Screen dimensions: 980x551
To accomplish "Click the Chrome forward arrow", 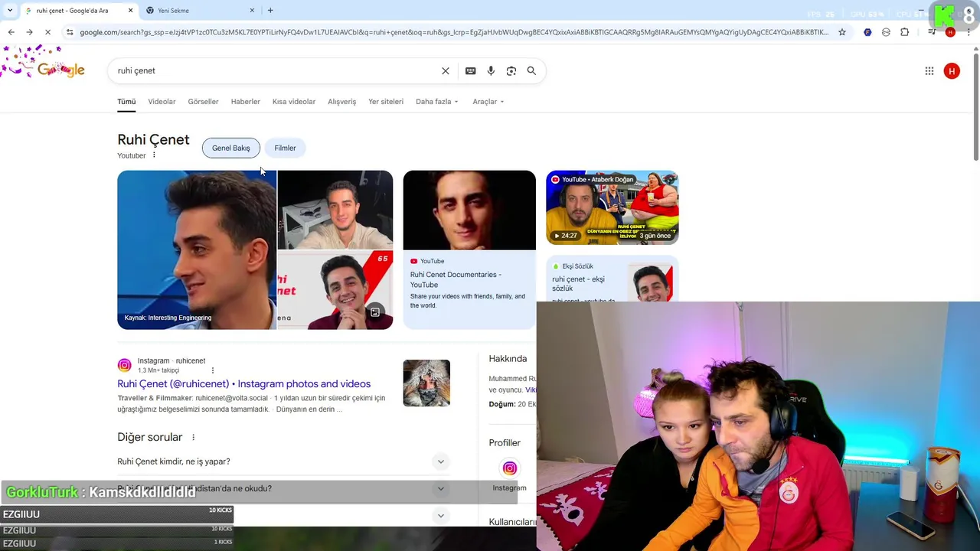I will click(29, 32).
